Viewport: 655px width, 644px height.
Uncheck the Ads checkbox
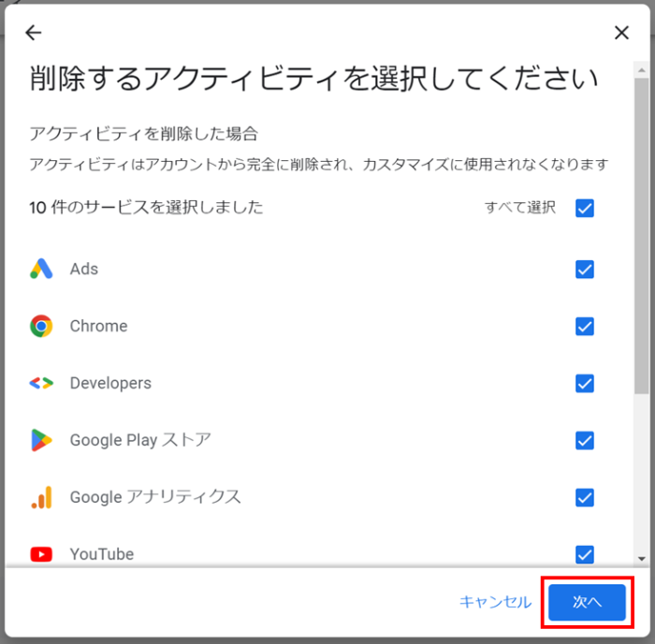click(585, 270)
